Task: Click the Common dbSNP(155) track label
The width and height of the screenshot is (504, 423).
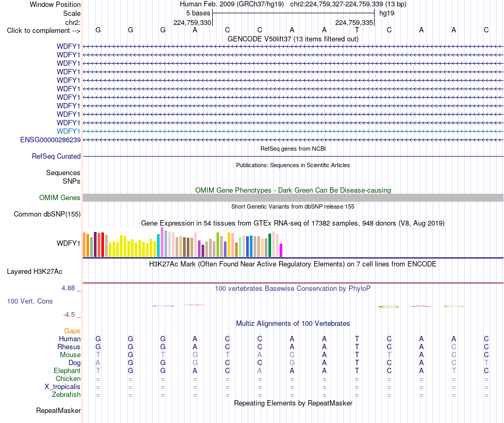Action: tap(47, 214)
